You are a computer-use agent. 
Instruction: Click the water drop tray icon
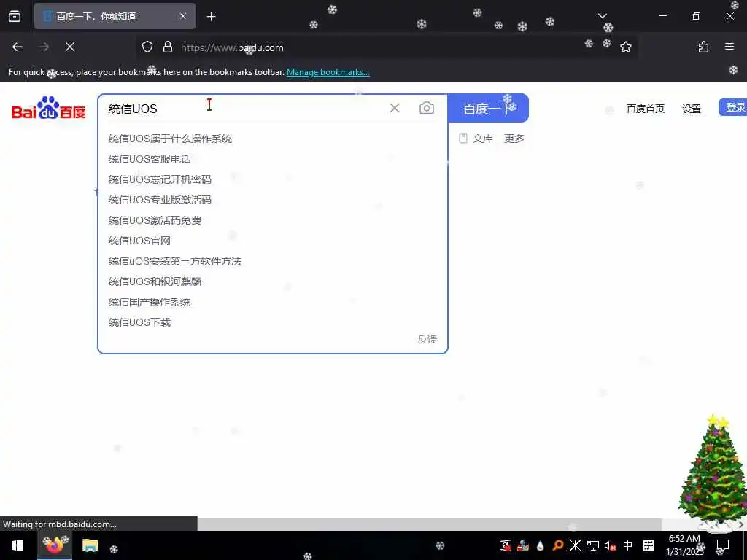pyautogui.click(x=541, y=545)
